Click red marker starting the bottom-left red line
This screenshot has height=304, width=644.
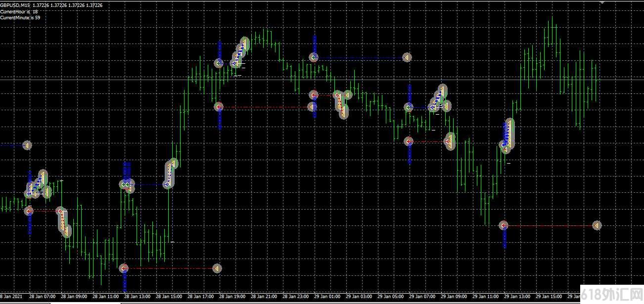[x=124, y=268]
